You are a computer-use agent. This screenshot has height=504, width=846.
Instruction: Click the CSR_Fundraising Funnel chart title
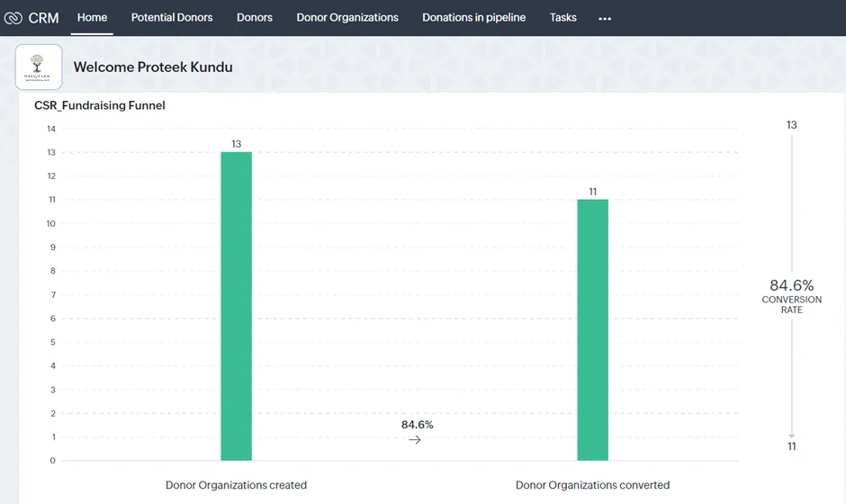100,105
